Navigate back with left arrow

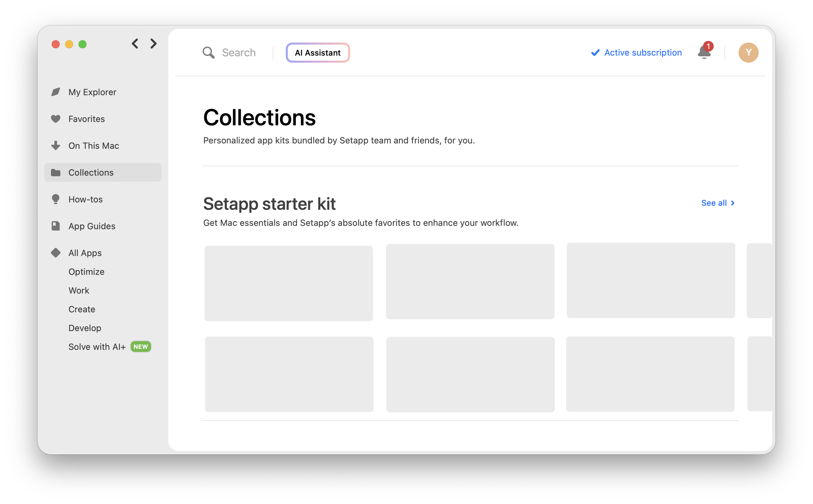click(135, 44)
